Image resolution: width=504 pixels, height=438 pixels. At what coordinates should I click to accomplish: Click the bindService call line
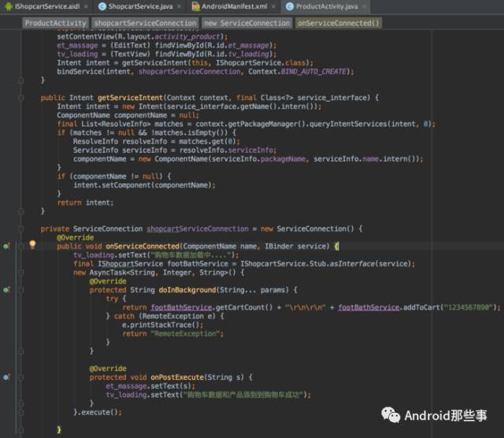pyautogui.click(x=205, y=72)
